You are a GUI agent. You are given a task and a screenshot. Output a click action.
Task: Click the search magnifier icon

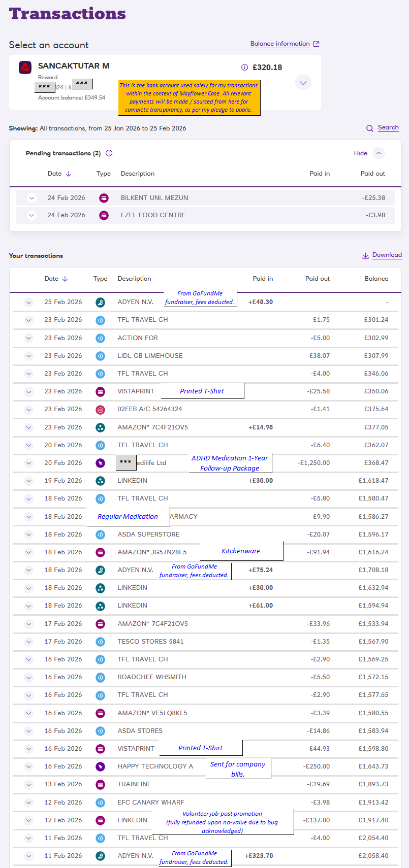pyautogui.click(x=370, y=128)
